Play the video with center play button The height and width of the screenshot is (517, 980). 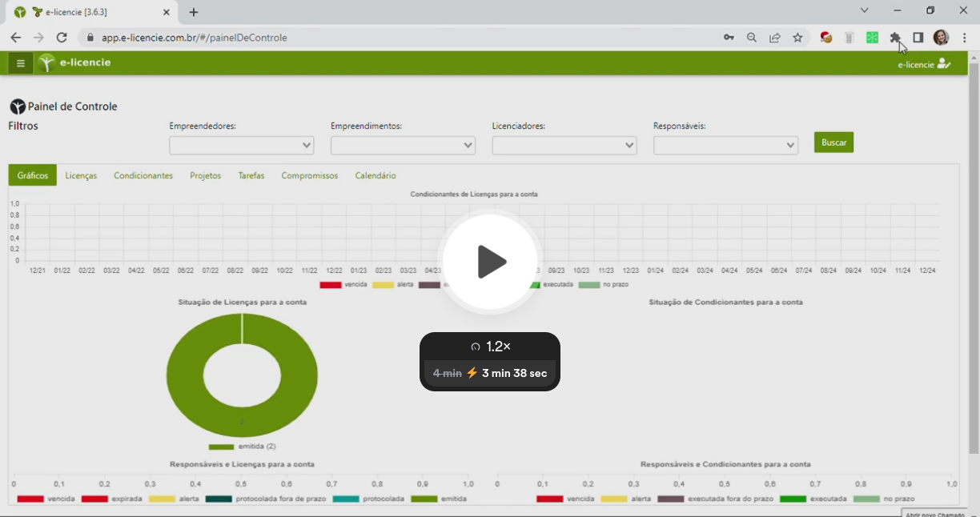pyautogui.click(x=490, y=262)
